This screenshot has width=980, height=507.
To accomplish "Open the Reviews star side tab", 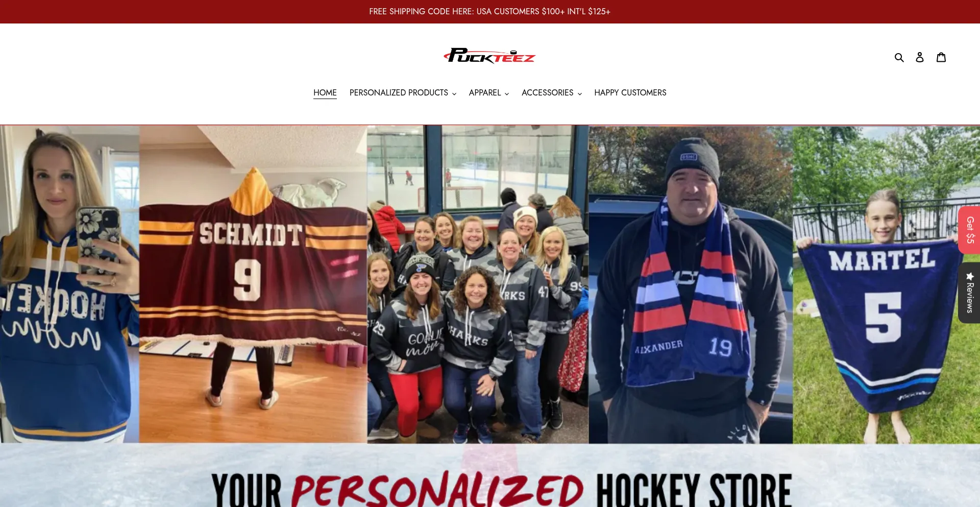I will tap(969, 293).
